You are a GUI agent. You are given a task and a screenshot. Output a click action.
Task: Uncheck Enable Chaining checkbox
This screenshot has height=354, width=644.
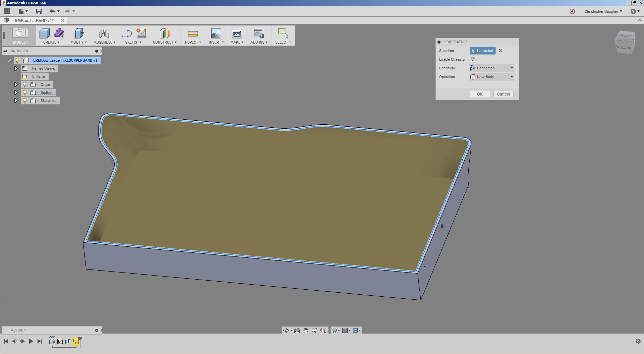(473, 59)
